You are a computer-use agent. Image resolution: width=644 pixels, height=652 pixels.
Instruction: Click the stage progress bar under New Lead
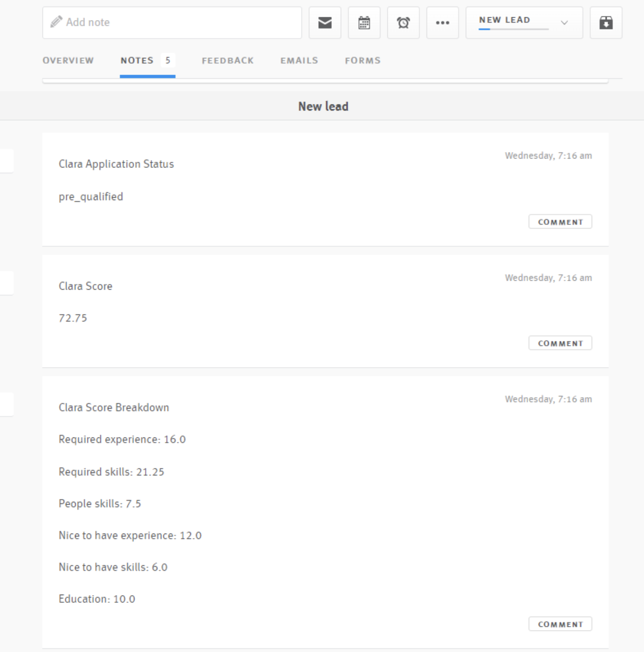point(513,29)
